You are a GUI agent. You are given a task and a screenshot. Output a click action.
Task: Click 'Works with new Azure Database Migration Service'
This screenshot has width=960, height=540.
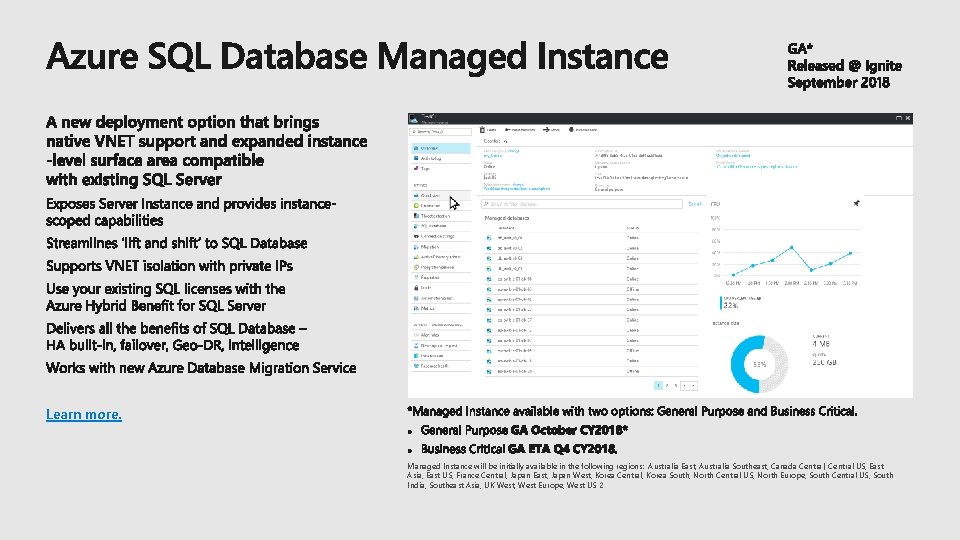[201, 368]
